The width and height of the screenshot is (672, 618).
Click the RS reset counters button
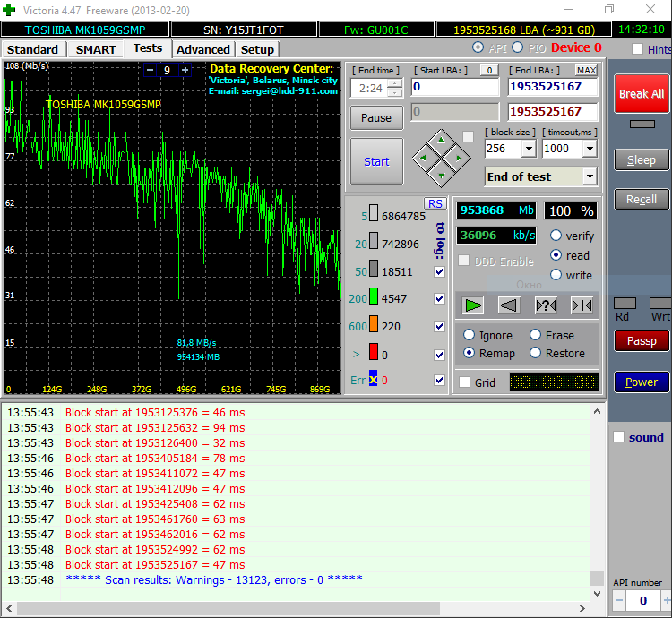tap(435, 203)
